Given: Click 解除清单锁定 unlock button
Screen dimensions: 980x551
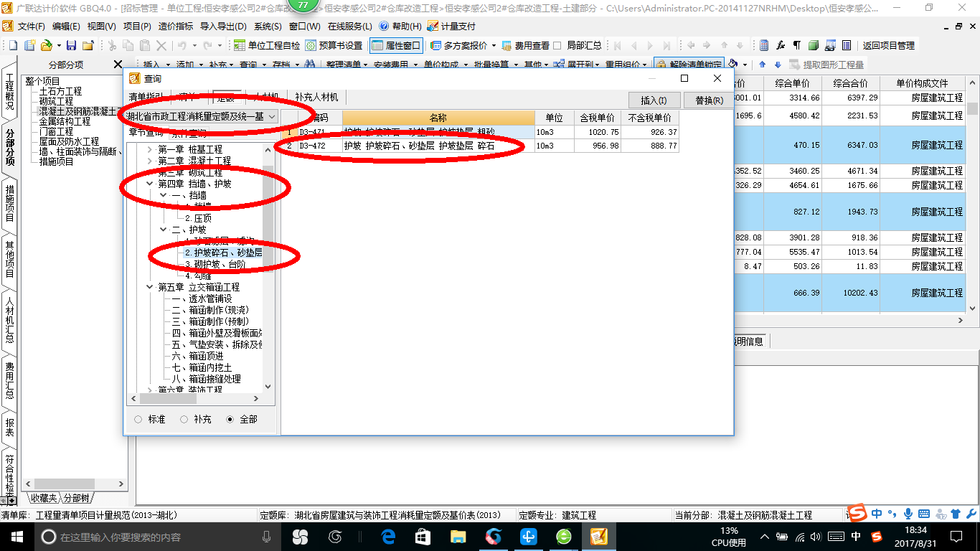Looking at the screenshot, I should [689, 65].
